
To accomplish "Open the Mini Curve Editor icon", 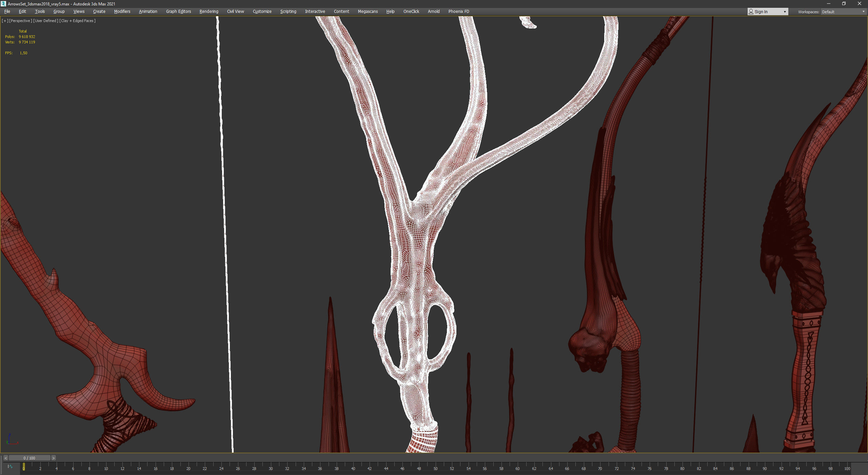I will tap(10, 467).
